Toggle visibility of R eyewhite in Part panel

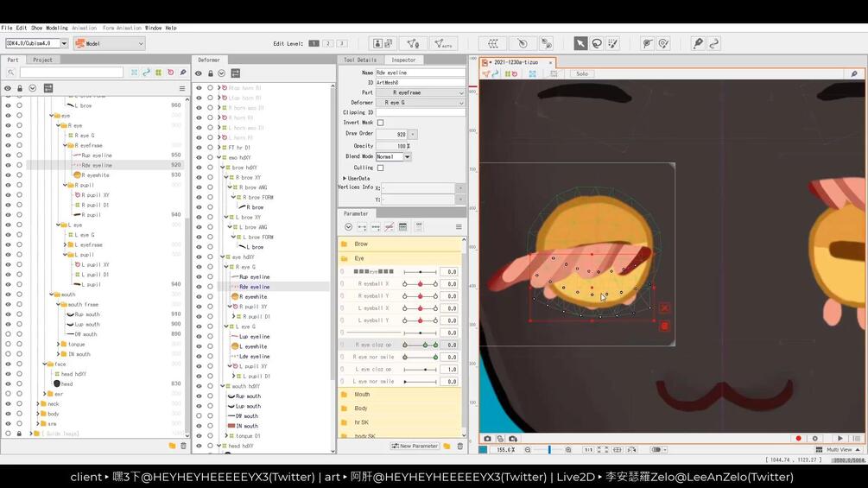(x=8, y=174)
